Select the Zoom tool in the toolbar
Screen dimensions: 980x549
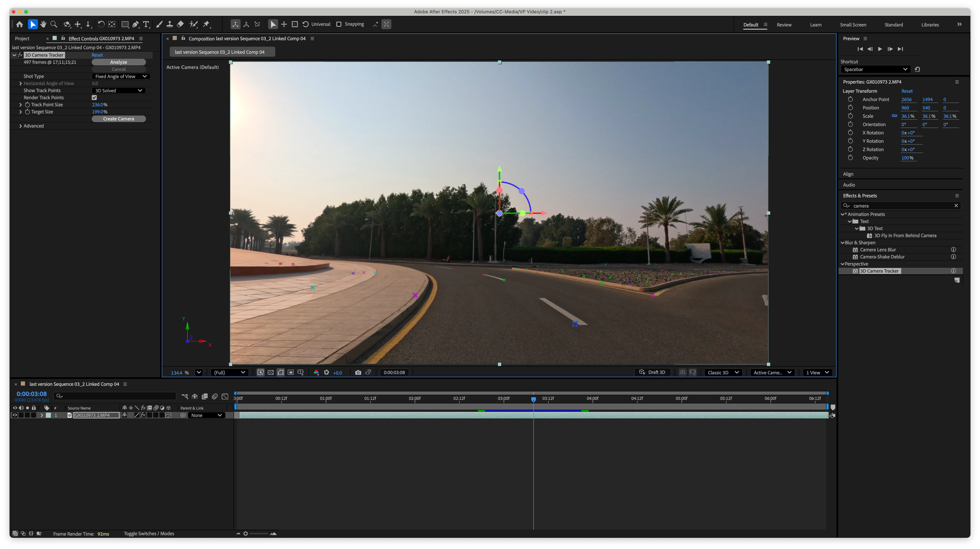54,24
